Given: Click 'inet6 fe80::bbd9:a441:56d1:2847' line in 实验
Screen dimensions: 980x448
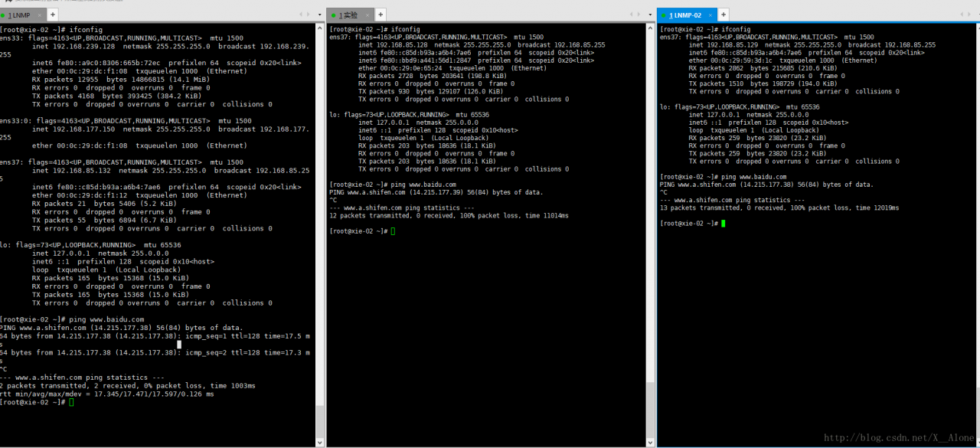Looking at the screenshot, I should tap(476, 60).
